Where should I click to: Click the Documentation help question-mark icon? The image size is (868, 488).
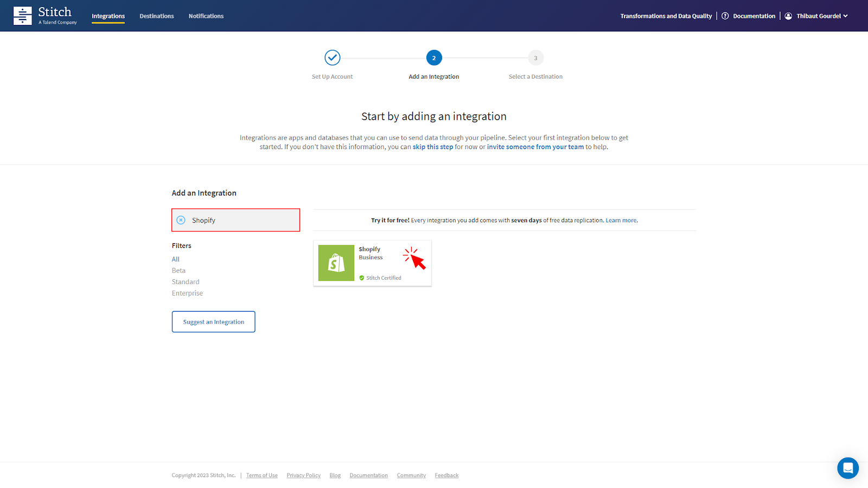tap(725, 16)
